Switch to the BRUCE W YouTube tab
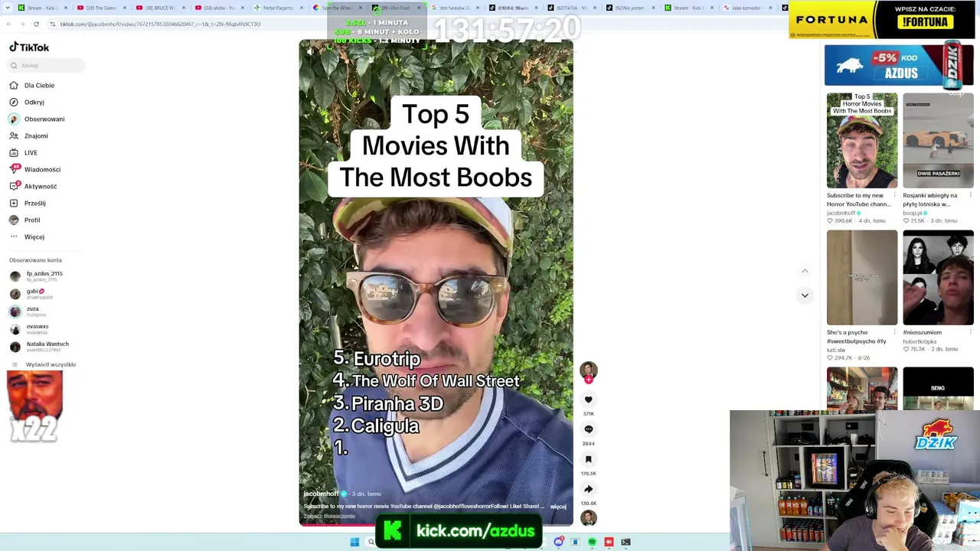Viewport: 980px width, 551px height. pyautogui.click(x=159, y=8)
